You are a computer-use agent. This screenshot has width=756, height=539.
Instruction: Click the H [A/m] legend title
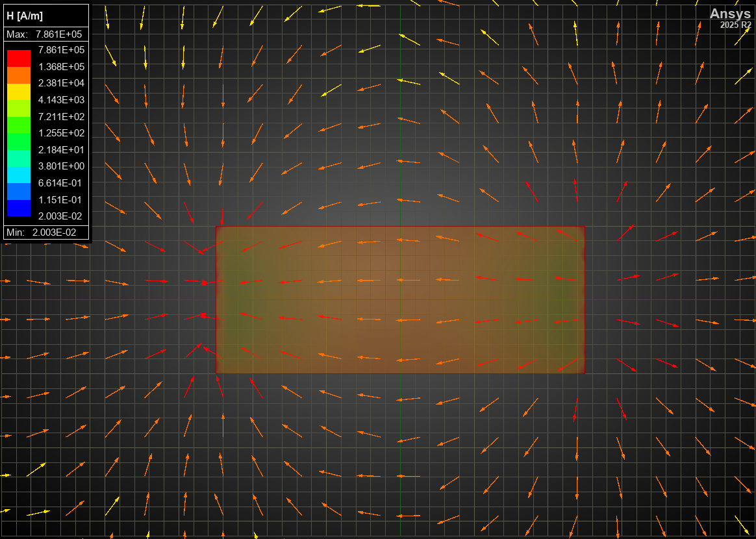(x=25, y=16)
